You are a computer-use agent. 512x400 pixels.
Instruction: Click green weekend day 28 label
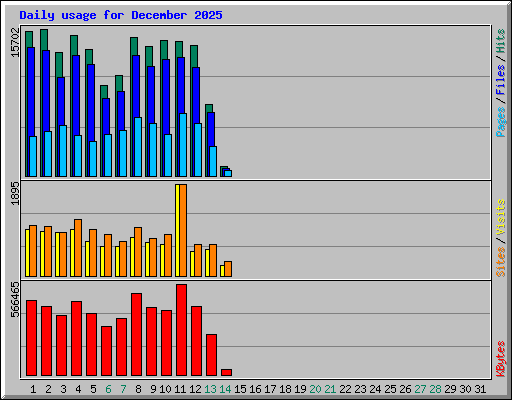pyautogui.click(x=435, y=389)
